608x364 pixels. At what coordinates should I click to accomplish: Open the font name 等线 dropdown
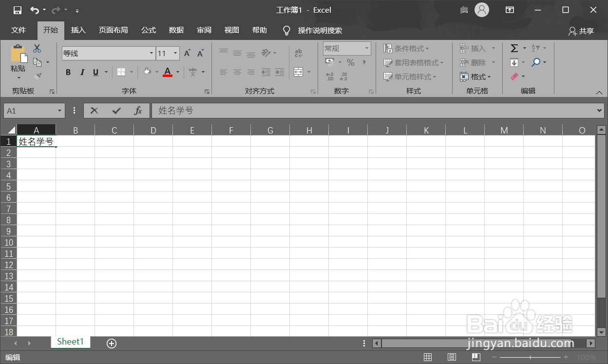(152, 54)
